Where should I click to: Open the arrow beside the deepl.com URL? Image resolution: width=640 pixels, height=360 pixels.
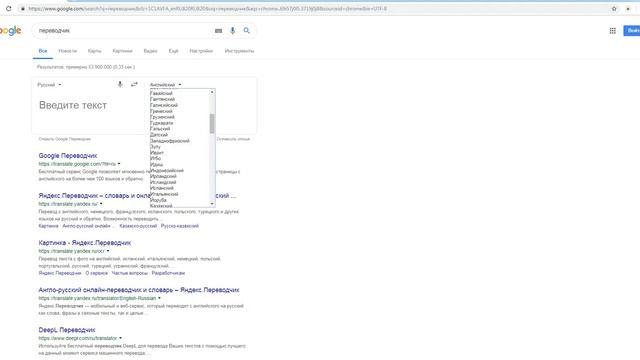120,338
